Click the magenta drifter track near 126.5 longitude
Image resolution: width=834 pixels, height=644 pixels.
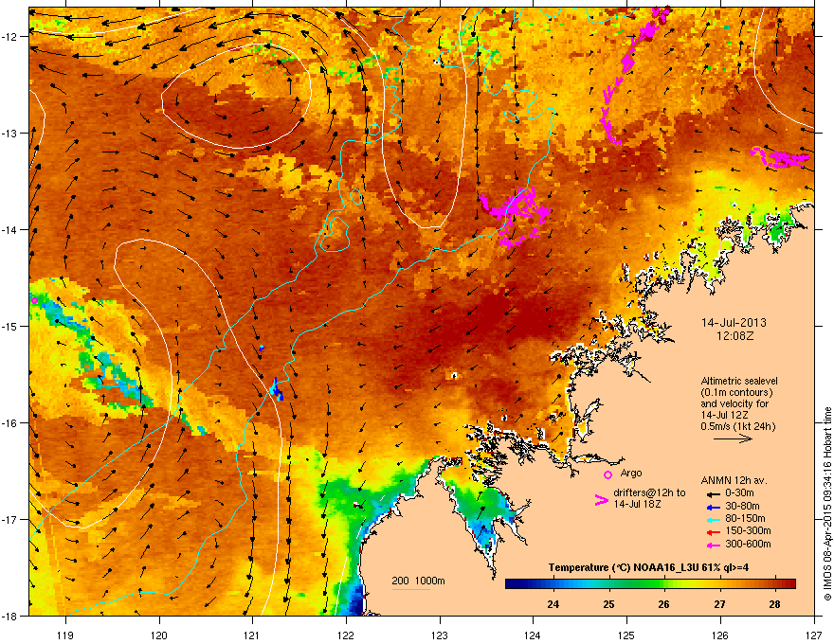coord(780,158)
